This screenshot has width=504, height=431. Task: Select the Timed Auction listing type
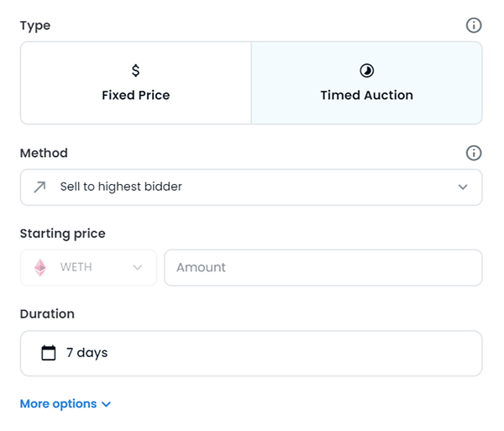(367, 83)
